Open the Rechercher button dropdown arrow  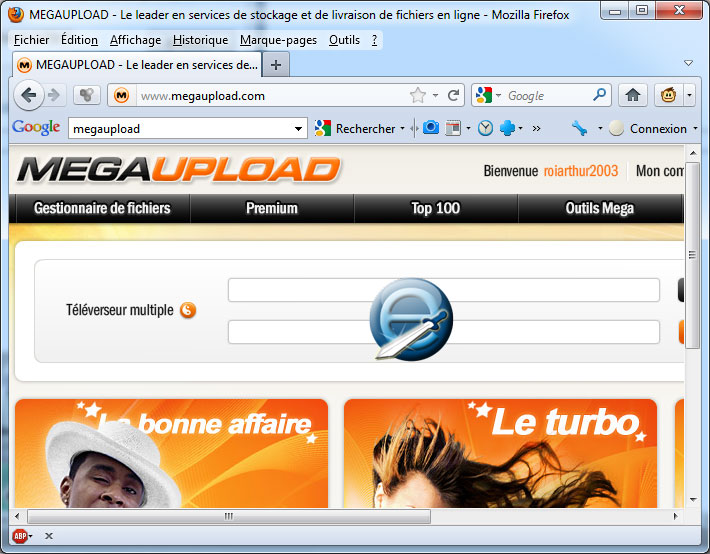click(x=403, y=129)
